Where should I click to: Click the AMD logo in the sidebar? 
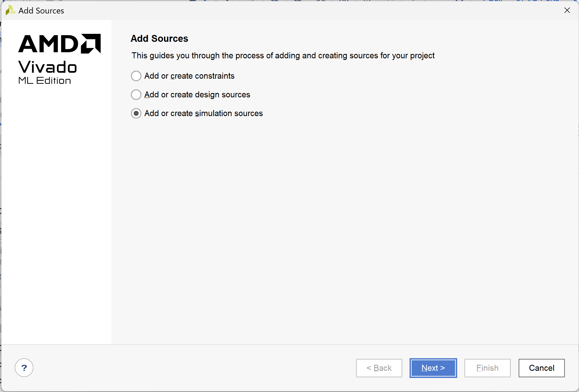[59, 44]
